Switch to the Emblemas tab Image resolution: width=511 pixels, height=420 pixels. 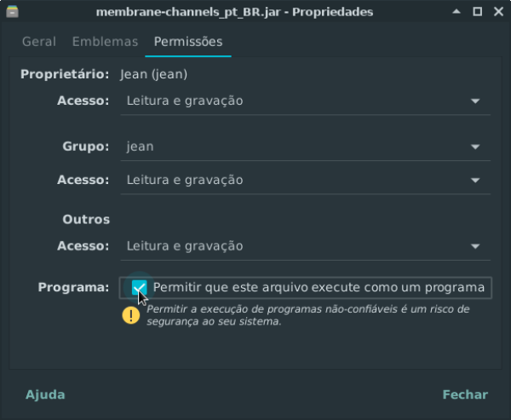[105, 42]
